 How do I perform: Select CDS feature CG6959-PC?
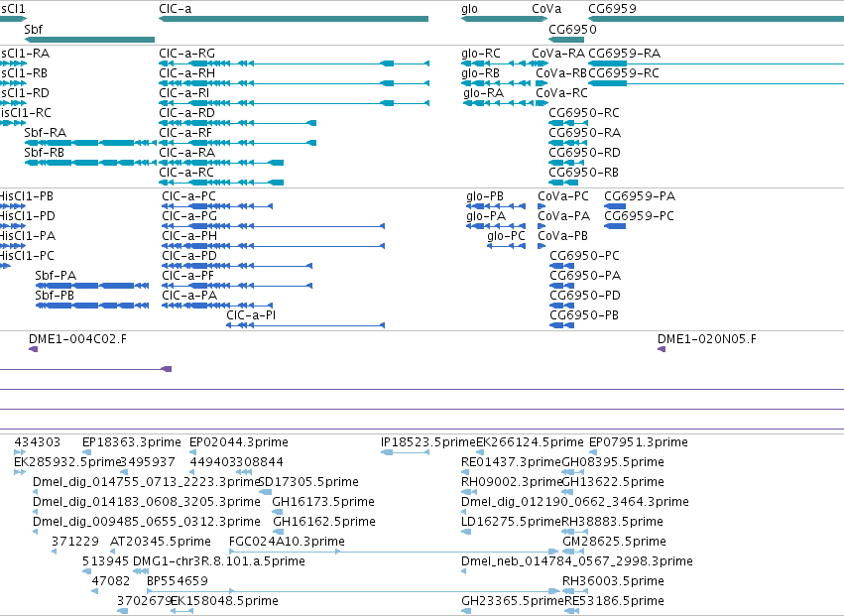615,226
